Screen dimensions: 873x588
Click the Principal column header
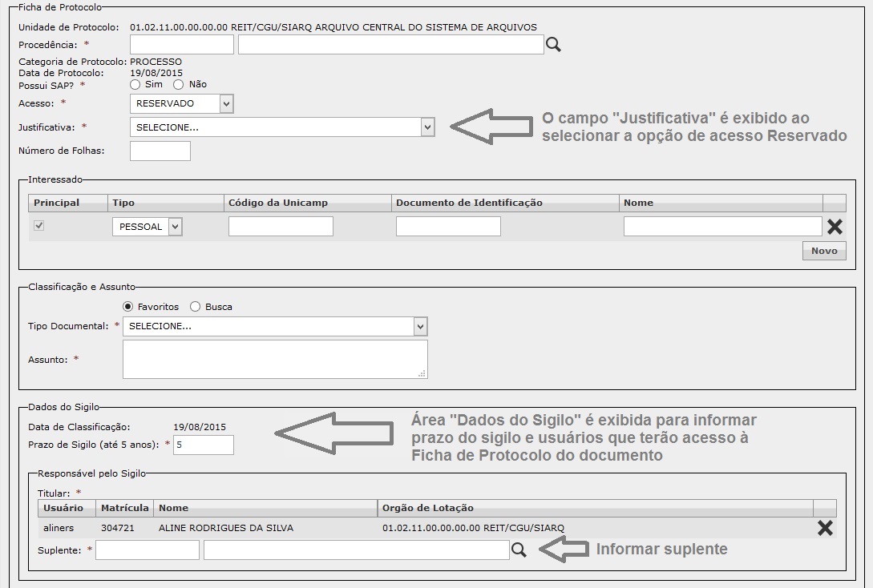click(68, 203)
